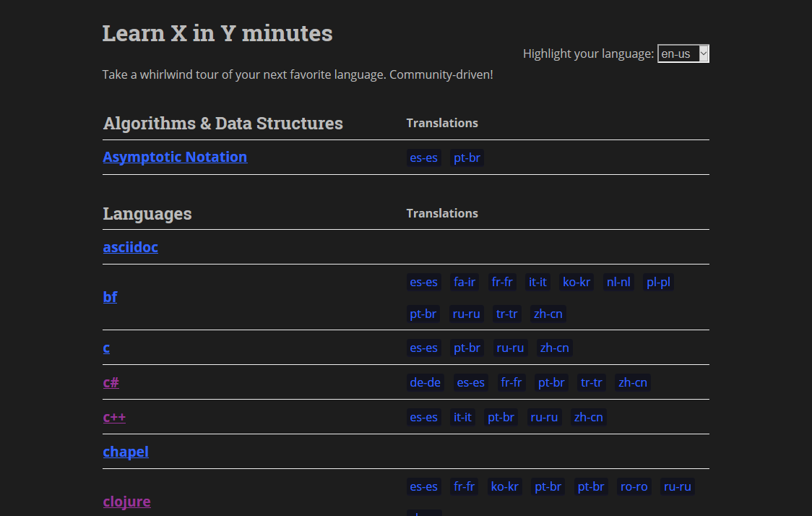Open the ko-kr translation of bf
This screenshot has width=812, height=516.
(x=576, y=282)
